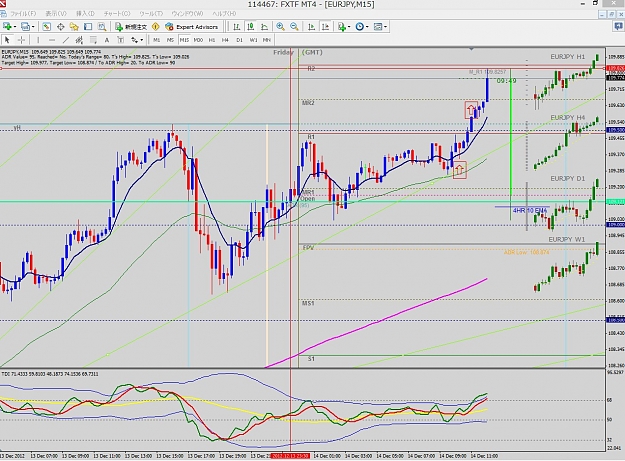Restore down the inner chart window

pos(611,14)
